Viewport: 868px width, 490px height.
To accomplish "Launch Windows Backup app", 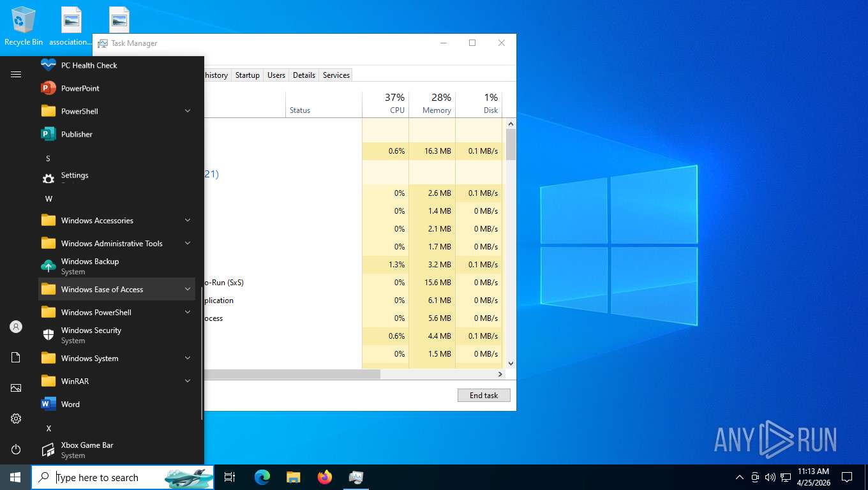I will (x=117, y=266).
